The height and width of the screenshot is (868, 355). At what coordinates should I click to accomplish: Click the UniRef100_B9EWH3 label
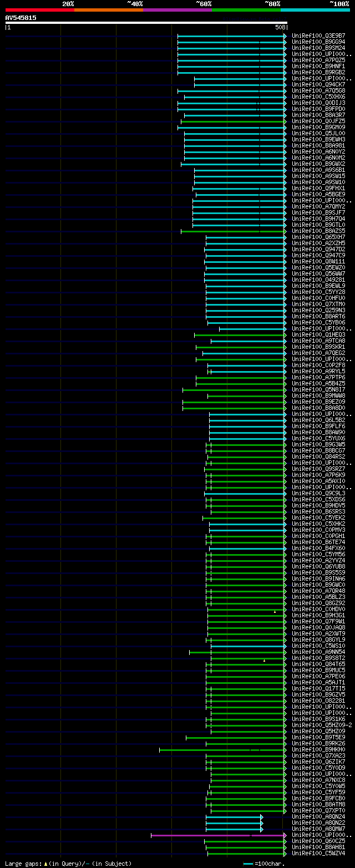(318, 140)
